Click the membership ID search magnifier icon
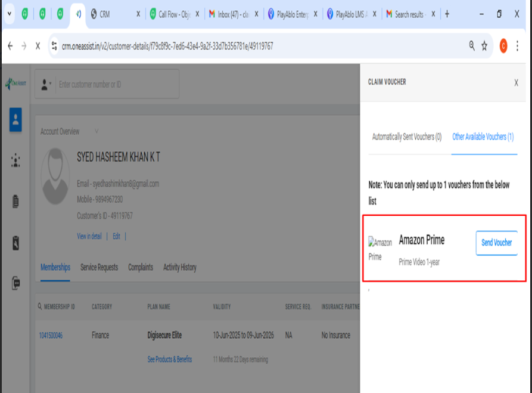 (40, 307)
